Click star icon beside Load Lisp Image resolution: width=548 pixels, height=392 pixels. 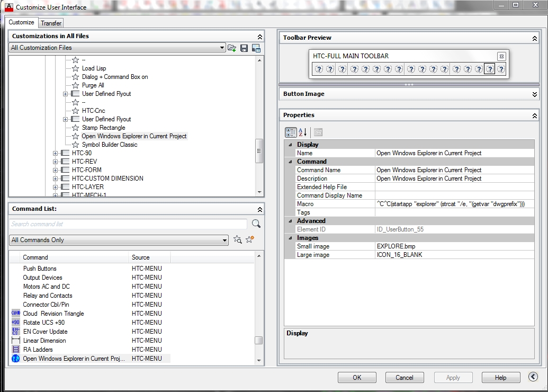[x=76, y=68]
